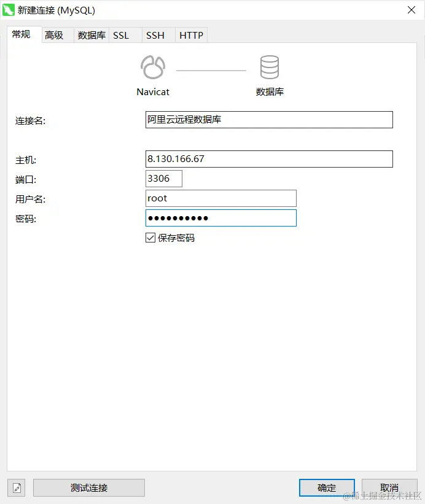The width and height of the screenshot is (425, 504).
Task: Click the 用户名 field showing root
Action: [x=221, y=198]
